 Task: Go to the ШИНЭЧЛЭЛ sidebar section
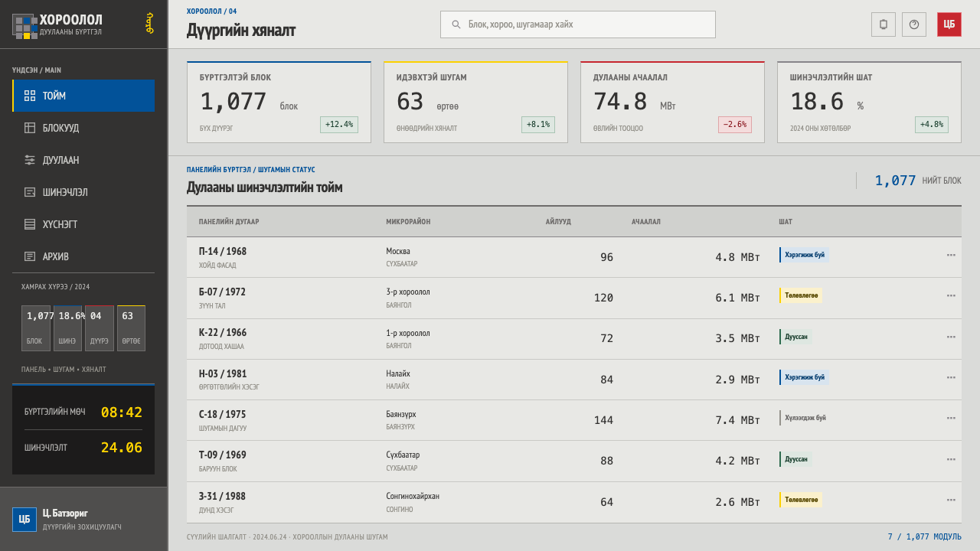[83, 192]
